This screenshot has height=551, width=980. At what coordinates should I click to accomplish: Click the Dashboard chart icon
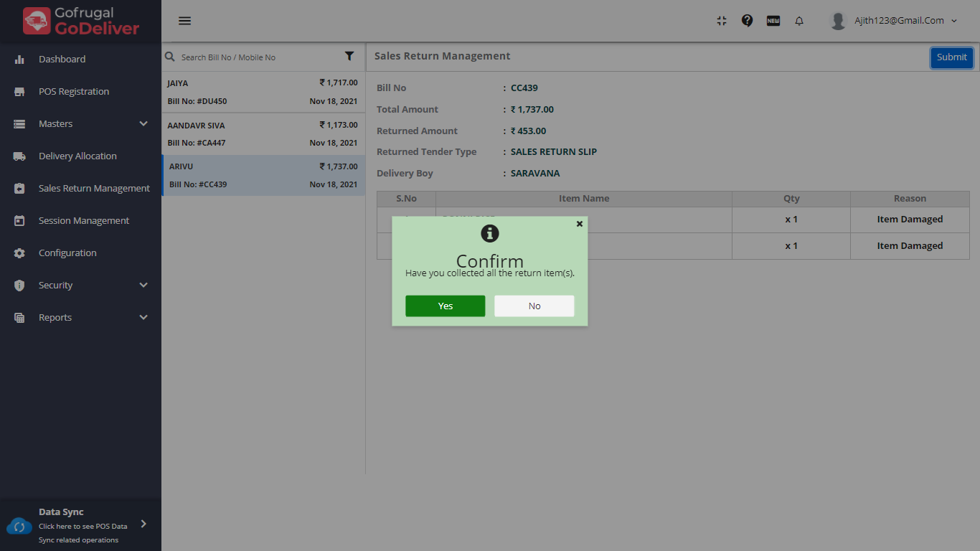click(19, 60)
